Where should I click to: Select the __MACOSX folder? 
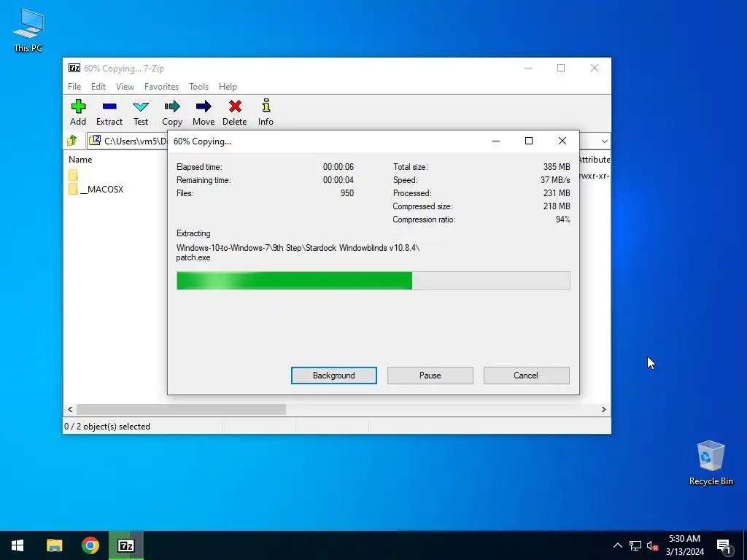click(96, 189)
